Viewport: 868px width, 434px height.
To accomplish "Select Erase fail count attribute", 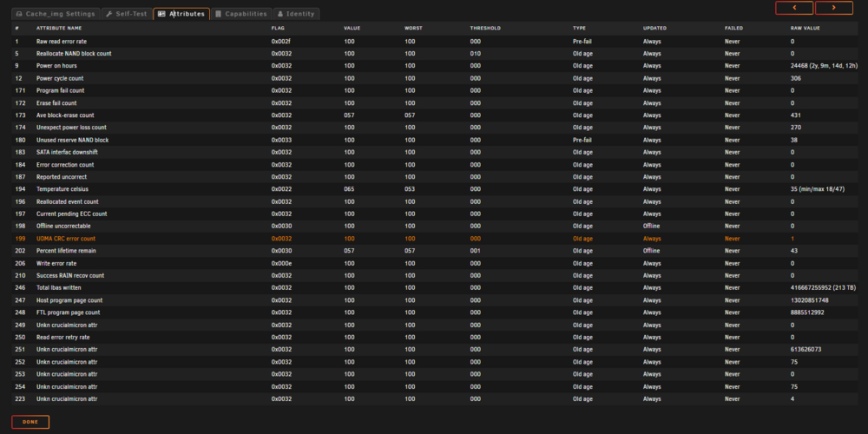I will click(x=435, y=103).
